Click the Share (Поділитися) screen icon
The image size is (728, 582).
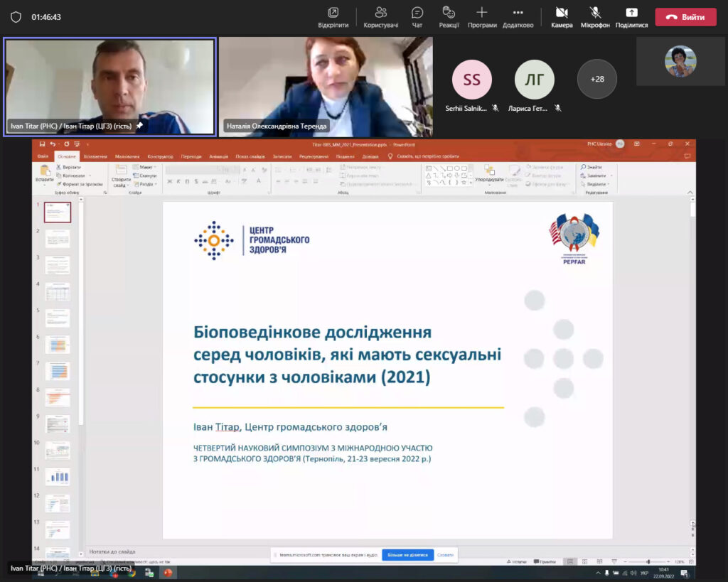click(631, 16)
